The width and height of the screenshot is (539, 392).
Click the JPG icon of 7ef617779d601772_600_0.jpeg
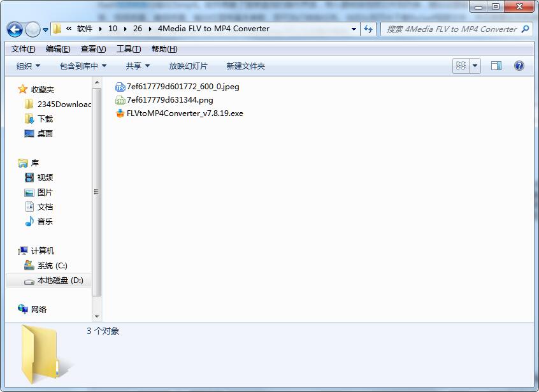(x=120, y=87)
